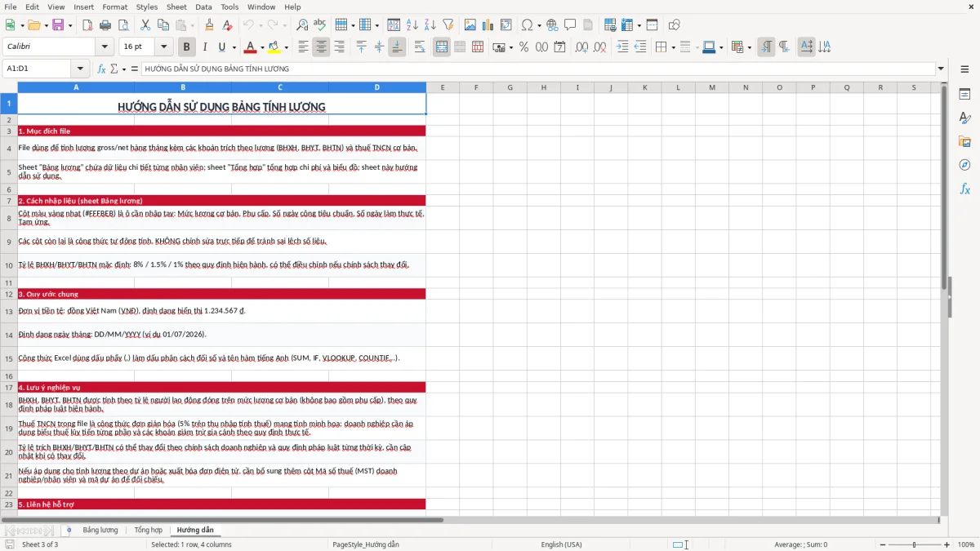
Task: Open the Background Color dropdown arrow
Action: (286, 47)
